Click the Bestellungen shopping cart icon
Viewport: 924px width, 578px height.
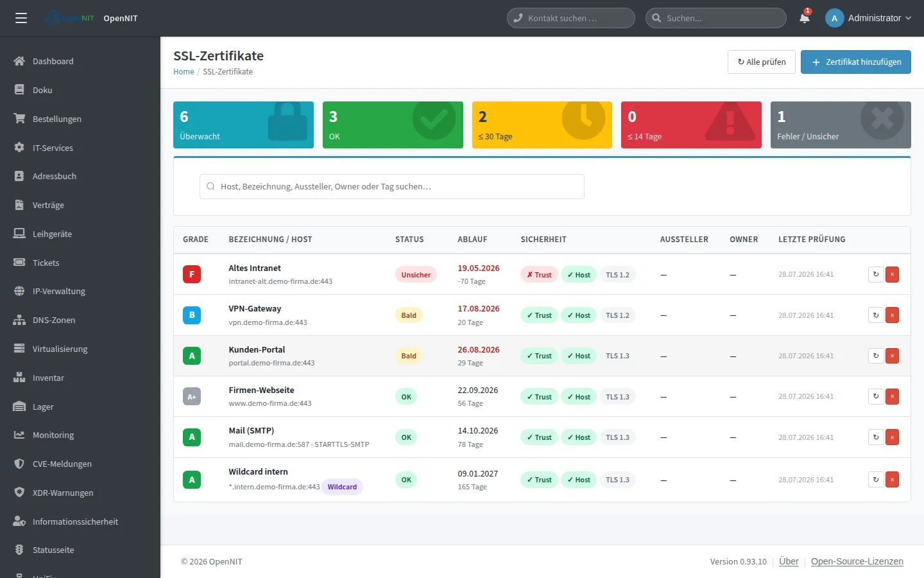pyautogui.click(x=19, y=119)
